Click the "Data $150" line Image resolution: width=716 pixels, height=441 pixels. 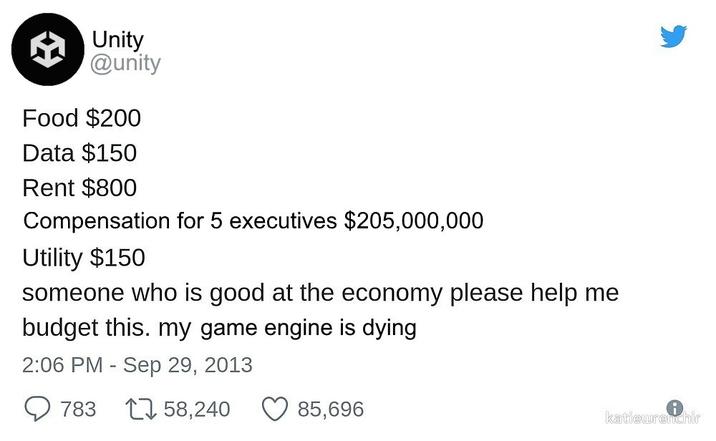pyautogui.click(x=79, y=153)
